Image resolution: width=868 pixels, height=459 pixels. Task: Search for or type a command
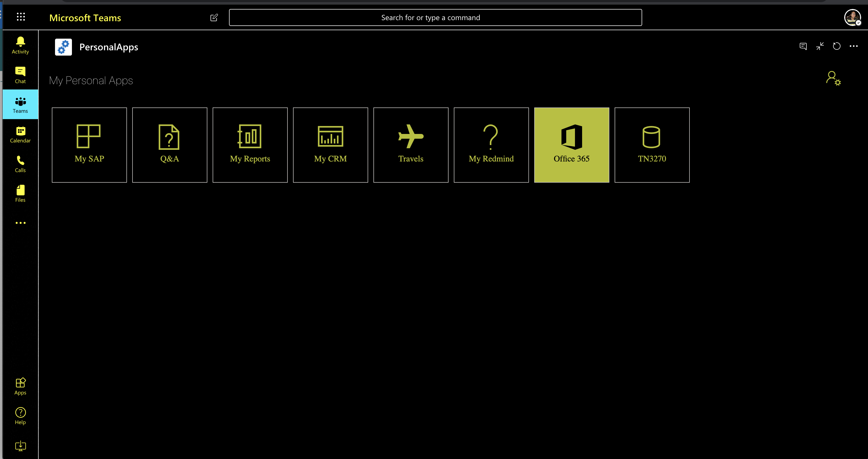pyautogui.click(x=434, y=17)
